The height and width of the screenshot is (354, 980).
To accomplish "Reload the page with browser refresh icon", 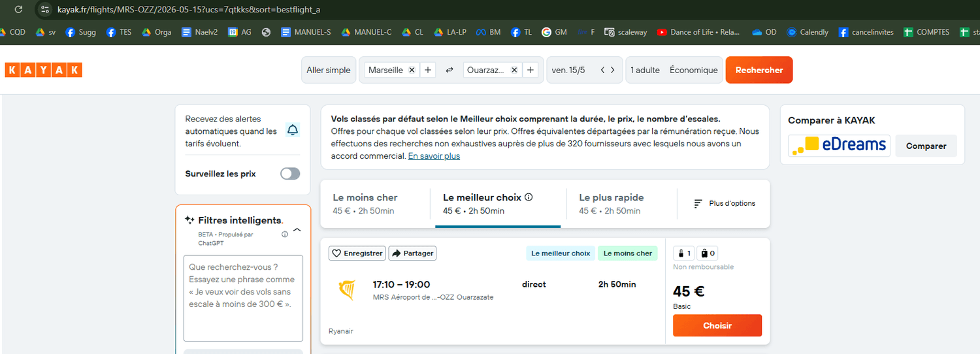I will [x=18, y=10].
